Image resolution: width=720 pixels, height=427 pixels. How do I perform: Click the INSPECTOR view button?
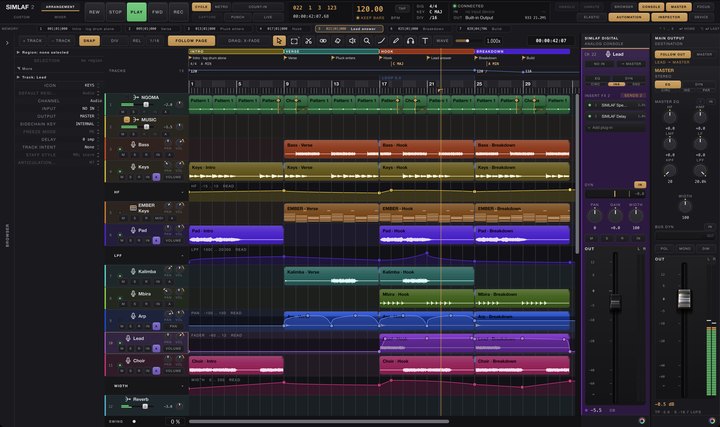point(669,17)
